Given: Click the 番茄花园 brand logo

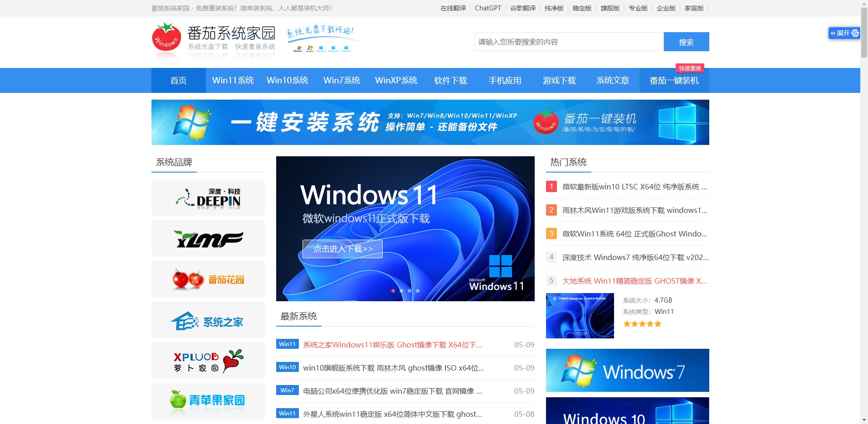Looking at the screenshot, I should coord(207,279).
